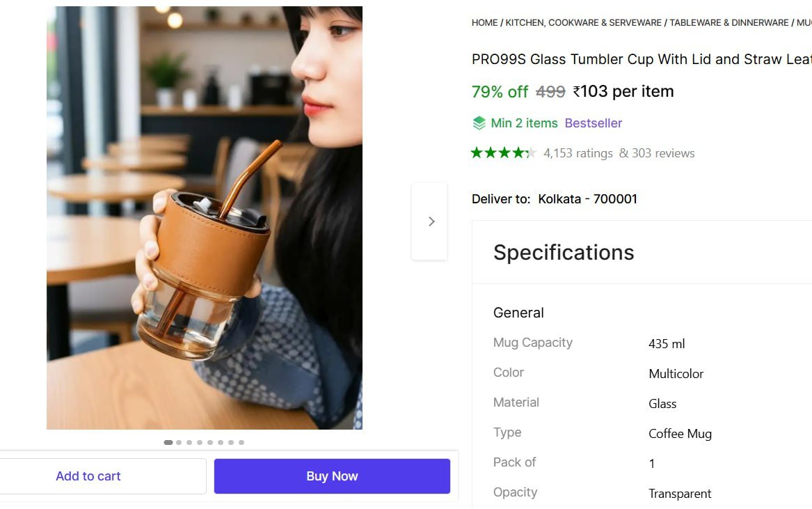Go to the HOME breadcrumb
The image size is (812, 509).
(484, 23)
